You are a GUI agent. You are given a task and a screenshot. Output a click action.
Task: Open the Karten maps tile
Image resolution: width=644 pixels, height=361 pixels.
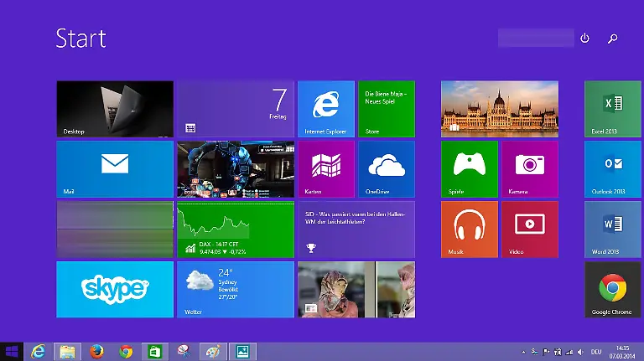click(x=326, y=169)
